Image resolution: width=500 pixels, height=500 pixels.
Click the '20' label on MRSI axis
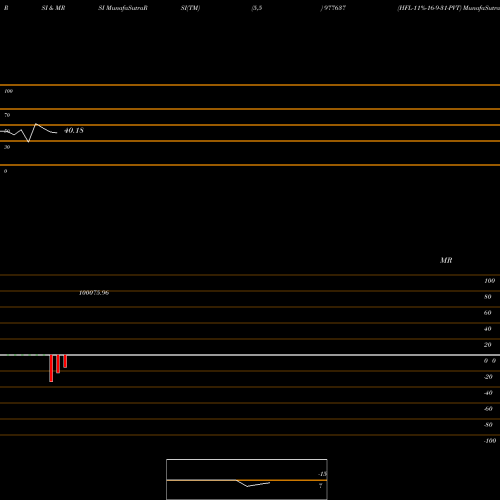tap(488, 345)
